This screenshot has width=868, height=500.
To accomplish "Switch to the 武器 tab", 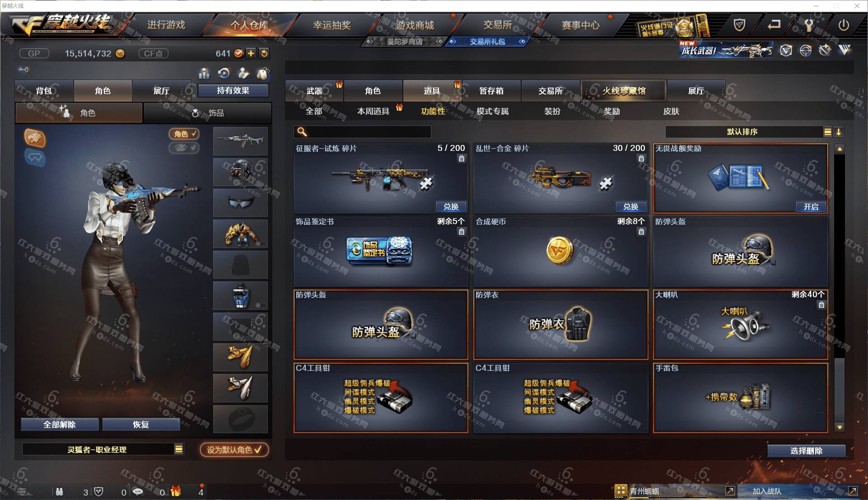I will pyautogui.click(x=314, y=91).
